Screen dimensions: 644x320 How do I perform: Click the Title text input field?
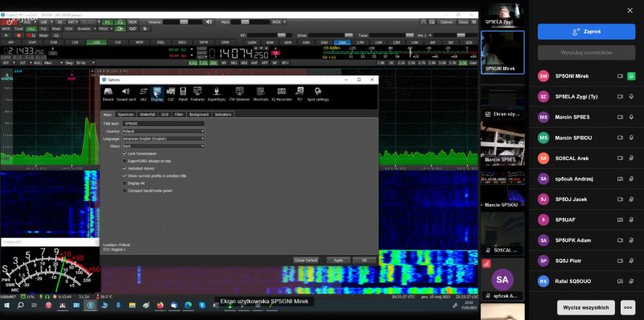[163, 124]
